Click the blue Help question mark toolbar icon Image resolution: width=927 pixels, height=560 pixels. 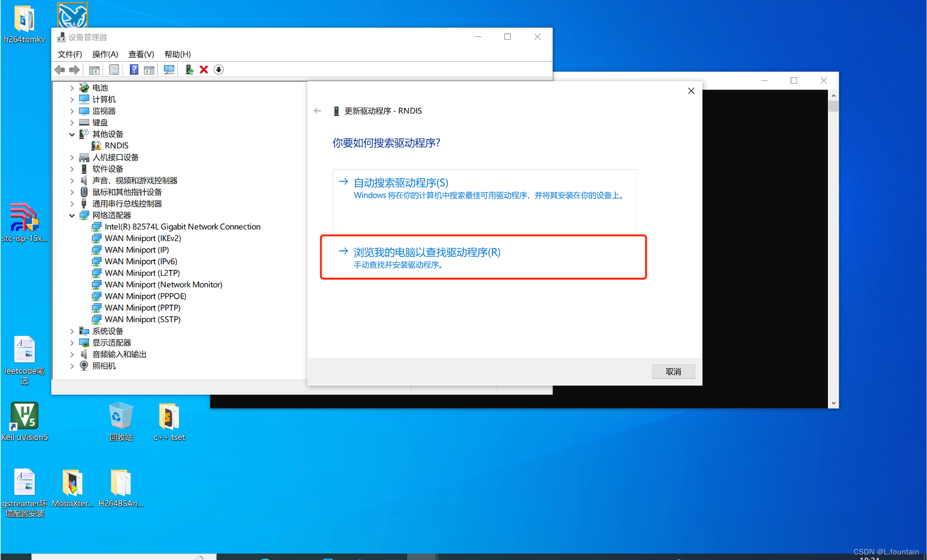coord(134,70)
